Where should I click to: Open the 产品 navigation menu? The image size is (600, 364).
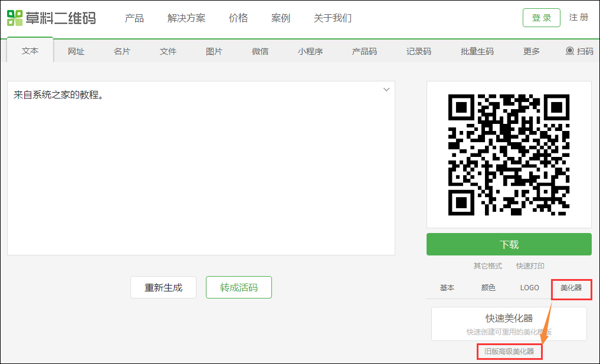[x=135, y=18]
